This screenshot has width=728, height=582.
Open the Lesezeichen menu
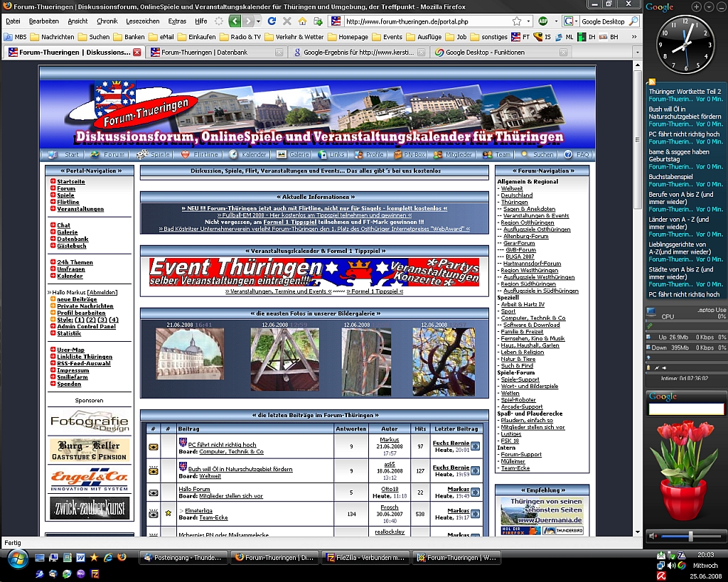(x=142, y=21)
